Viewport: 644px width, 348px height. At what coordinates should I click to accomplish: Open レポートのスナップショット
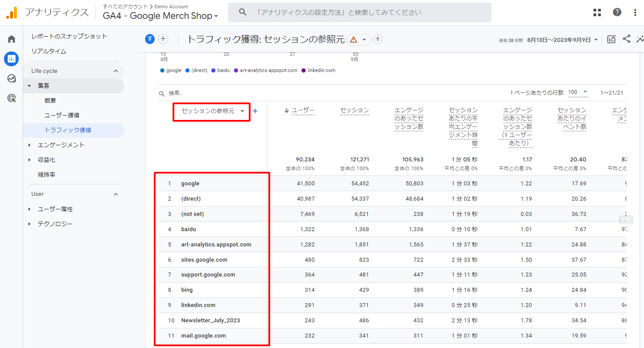[x=69, y=36]
